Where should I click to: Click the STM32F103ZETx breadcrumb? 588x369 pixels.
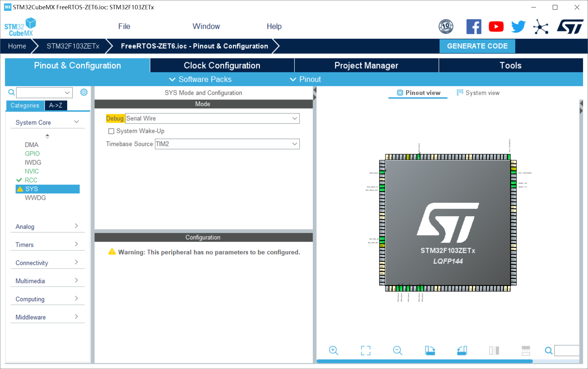coord(73,46)
